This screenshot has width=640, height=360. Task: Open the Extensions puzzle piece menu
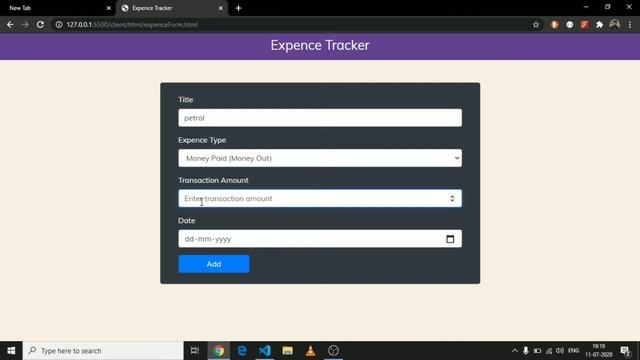point(599,24)
